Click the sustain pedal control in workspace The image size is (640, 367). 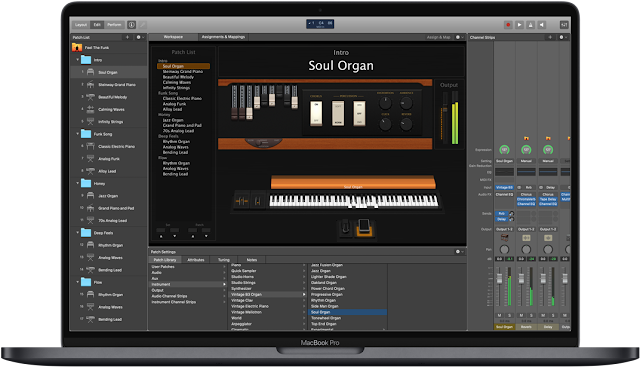[x=345, y=227]
